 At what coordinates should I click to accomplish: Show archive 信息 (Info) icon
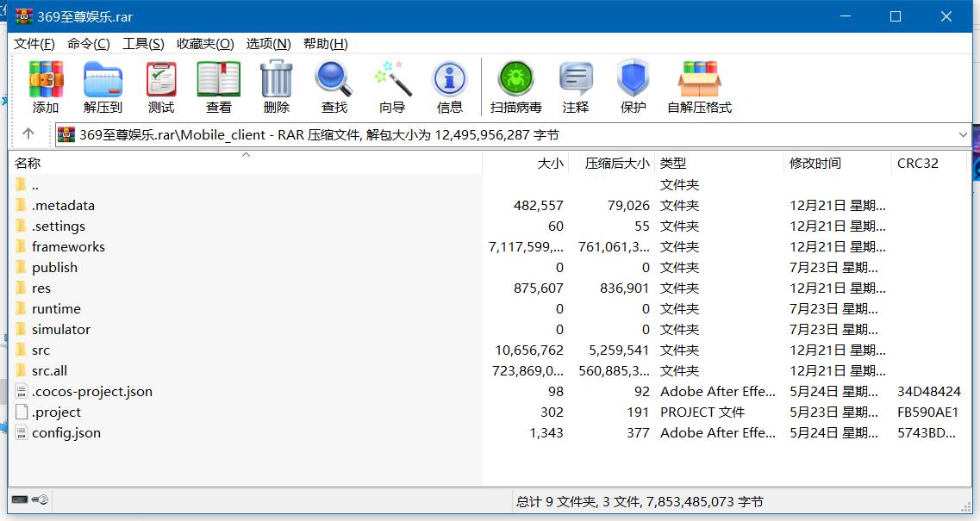point(449,87)
